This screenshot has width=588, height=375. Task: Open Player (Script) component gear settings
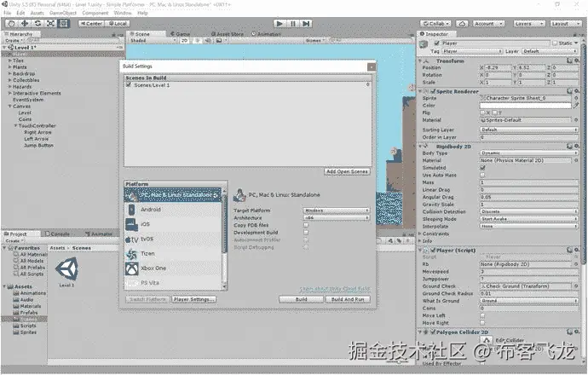pyautogui.click(x=576, y=250)
